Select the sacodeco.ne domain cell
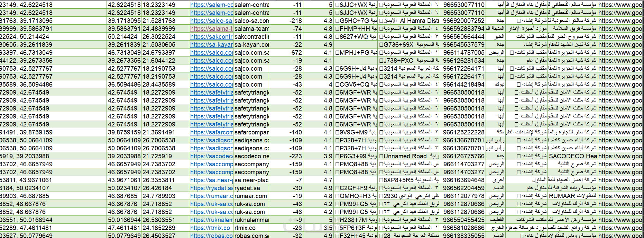Viewport: 644px width, 238px height. tap(251, 156)
